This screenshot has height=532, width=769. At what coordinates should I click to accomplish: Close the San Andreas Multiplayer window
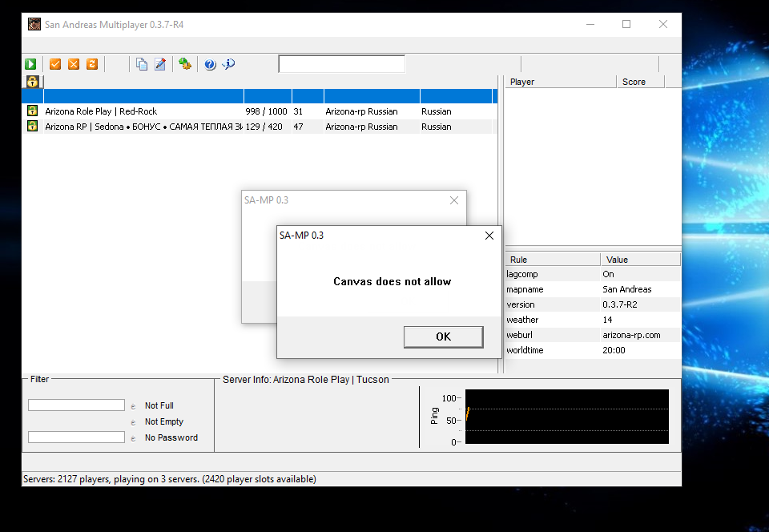(x=663, y=24)
